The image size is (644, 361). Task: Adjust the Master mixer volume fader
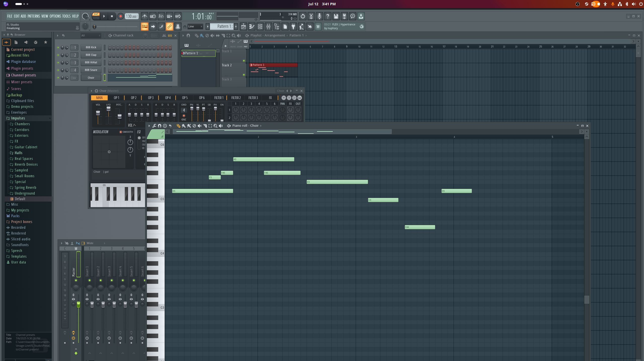pyautogui.click(x=78, y=304)
